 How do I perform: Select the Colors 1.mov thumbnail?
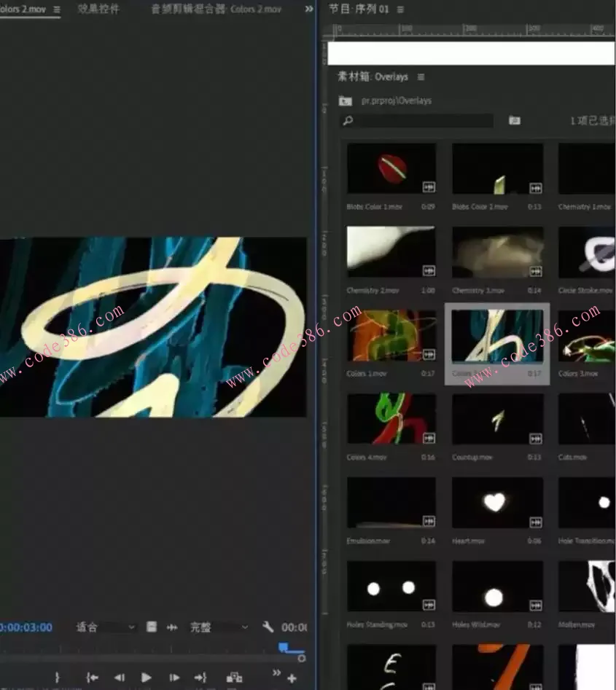tap(391, 336)
